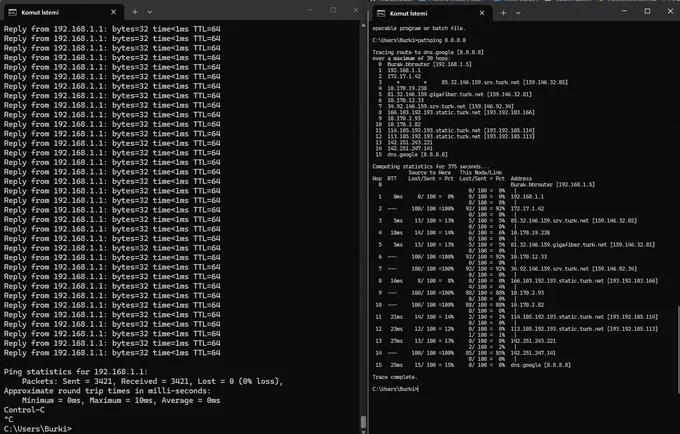680x434 pixels.
Task: Click the left terminal prompt C:\Users\Burki>
Action: click(x=38, y=429)
